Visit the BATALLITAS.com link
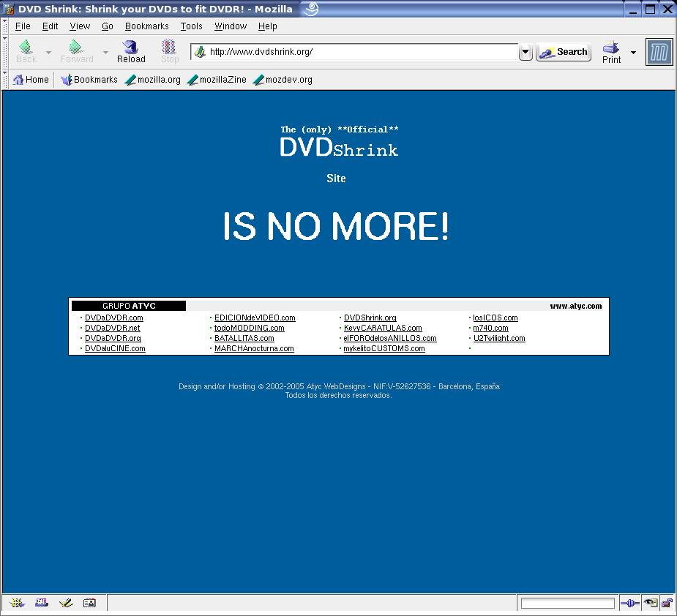 (x=244, y=339)
